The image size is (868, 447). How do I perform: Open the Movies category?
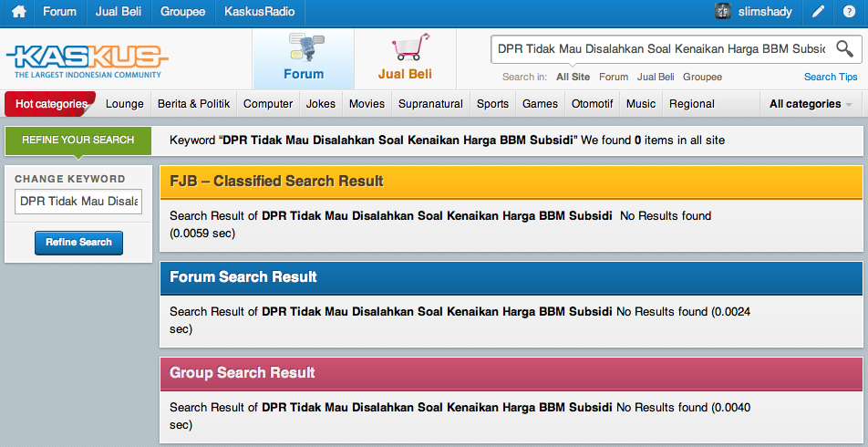pos(367,104)
